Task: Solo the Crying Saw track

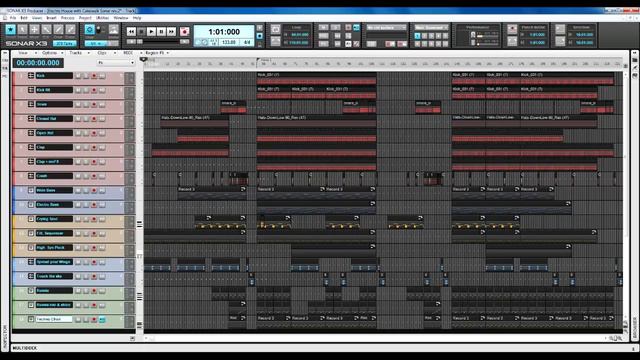Action: (86, 219)
